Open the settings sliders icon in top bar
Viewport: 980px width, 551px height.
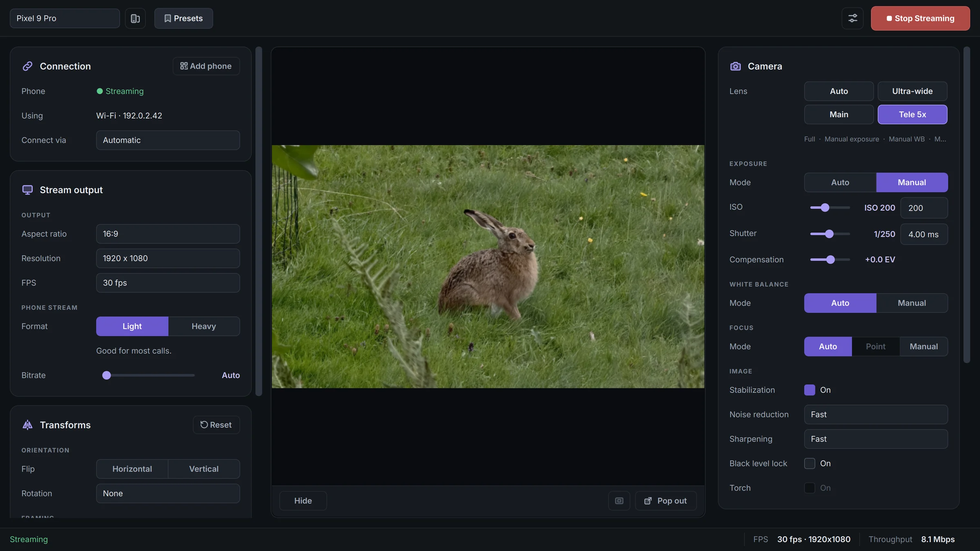[x=853, y=18]
